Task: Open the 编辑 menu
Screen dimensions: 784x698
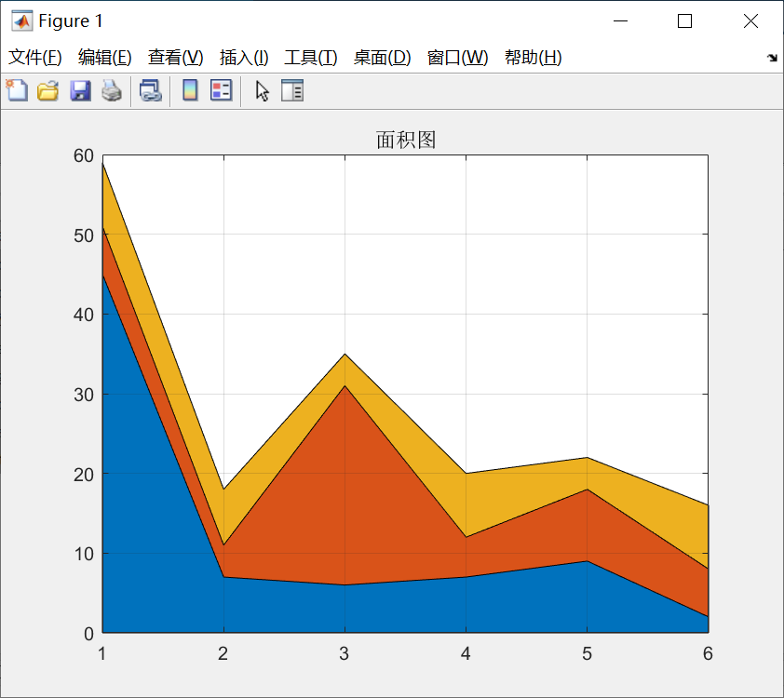Action: coord(102,57)
